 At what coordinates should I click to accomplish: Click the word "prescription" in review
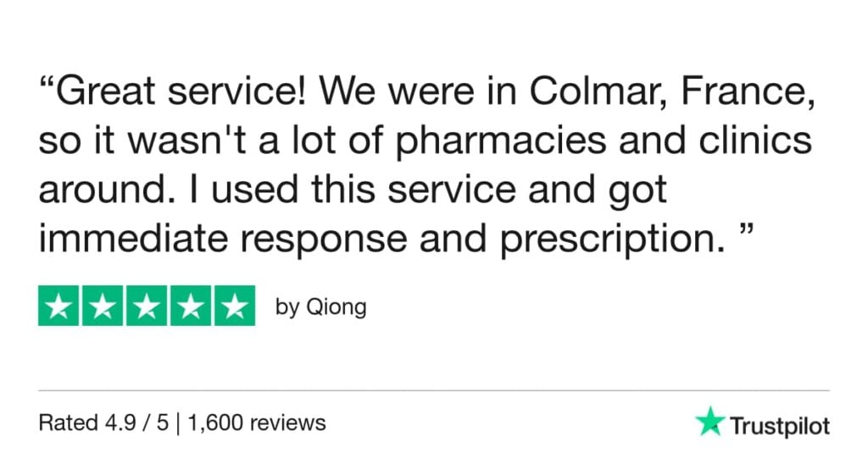pos(607,240)
